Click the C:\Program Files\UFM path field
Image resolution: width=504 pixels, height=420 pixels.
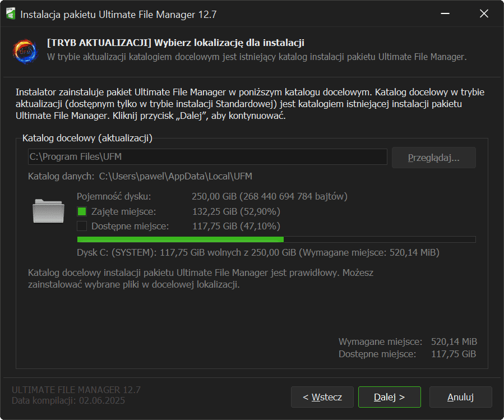pyautogui.click(x=207, y=157)
